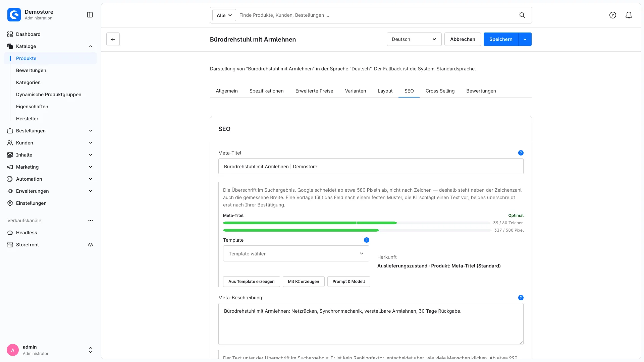Switch to the Spezifikationen tab
This screenshot has height=362, width=644.
click(x=267, y=91)
